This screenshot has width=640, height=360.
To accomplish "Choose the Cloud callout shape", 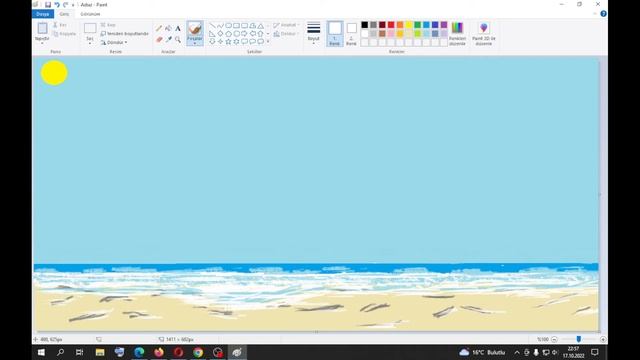I will click(260, 41).
